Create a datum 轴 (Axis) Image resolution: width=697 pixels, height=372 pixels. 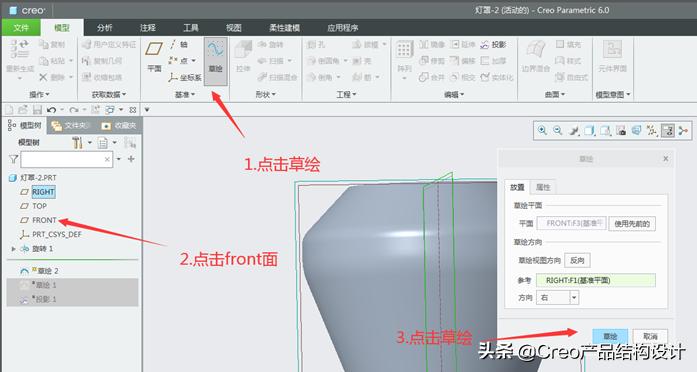click(179, 44)
